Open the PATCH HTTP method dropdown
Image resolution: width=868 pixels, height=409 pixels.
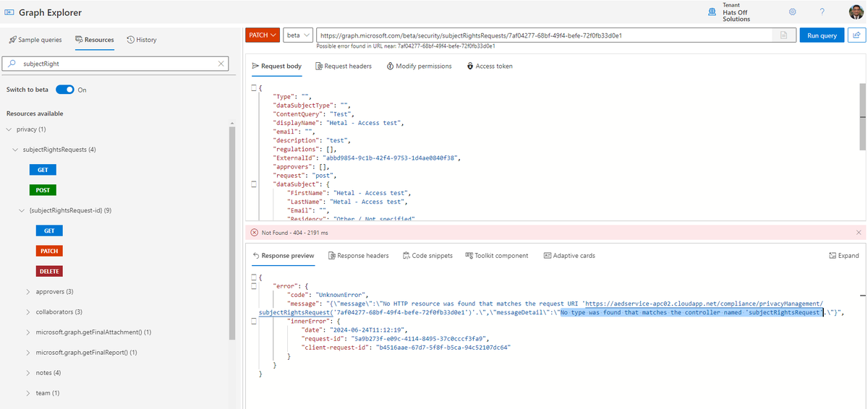pyautogui.click(x=264, y=35)
